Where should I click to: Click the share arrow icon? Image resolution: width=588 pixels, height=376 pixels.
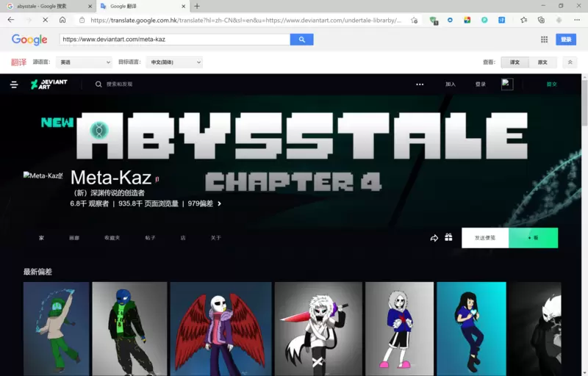(x=434, y=238)
